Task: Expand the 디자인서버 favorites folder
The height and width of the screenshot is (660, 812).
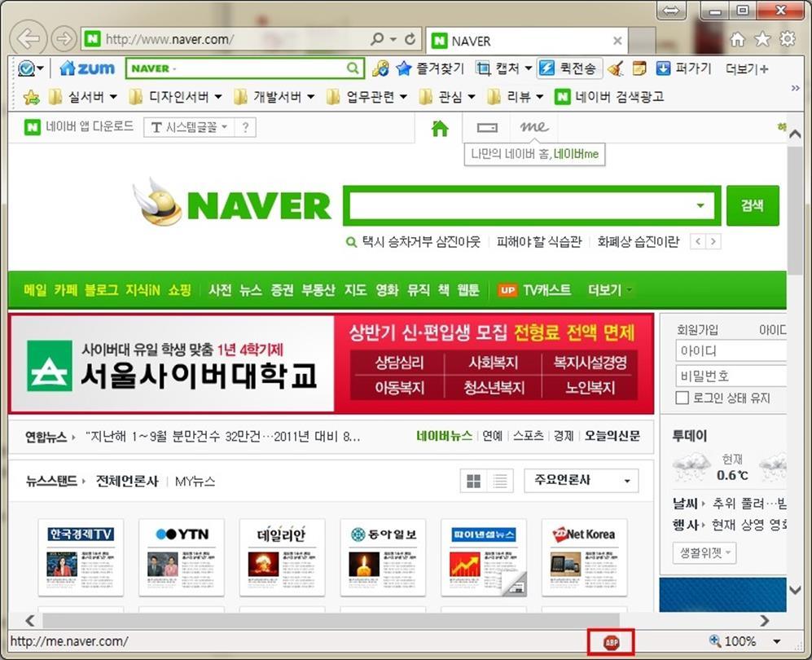Action: point(175,97)
